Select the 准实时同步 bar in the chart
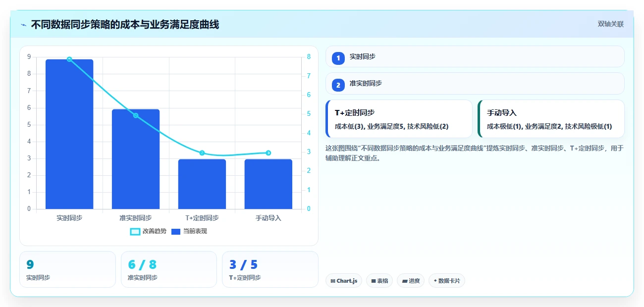Viewport: 644px width, 307px height. [x=136, y=159]
